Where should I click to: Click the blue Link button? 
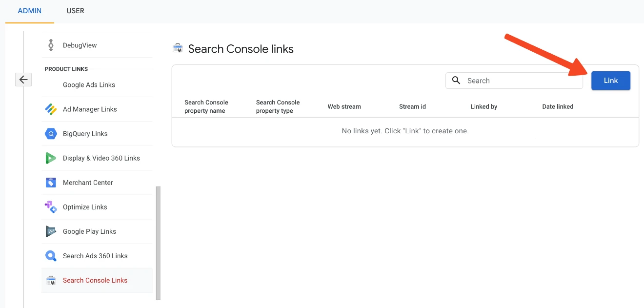(611, 81)
